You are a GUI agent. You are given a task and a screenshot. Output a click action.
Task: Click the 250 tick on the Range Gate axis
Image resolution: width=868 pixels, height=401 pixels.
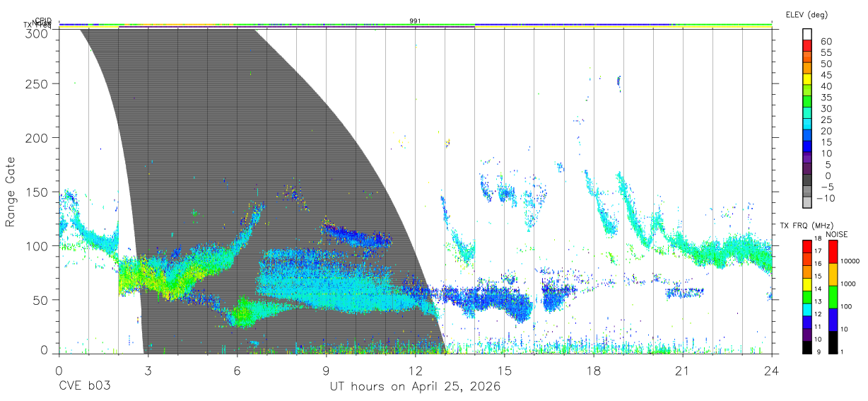tap(38, 83)
